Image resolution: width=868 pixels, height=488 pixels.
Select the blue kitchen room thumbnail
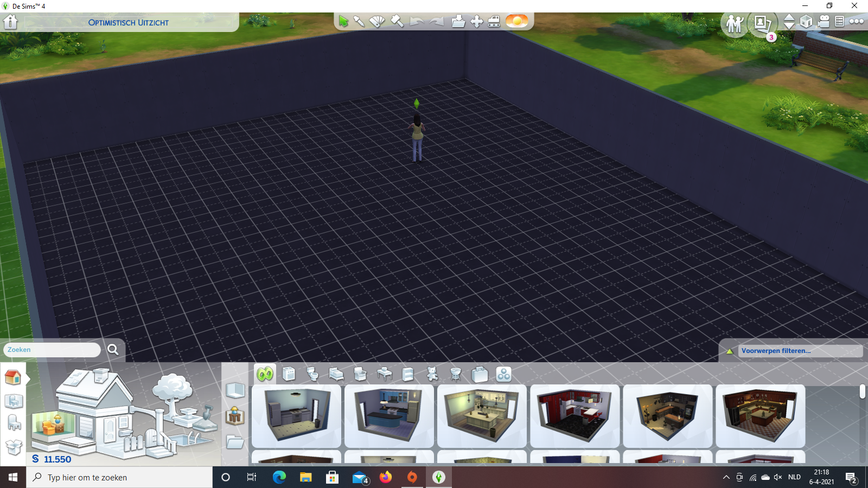point(389,416)
